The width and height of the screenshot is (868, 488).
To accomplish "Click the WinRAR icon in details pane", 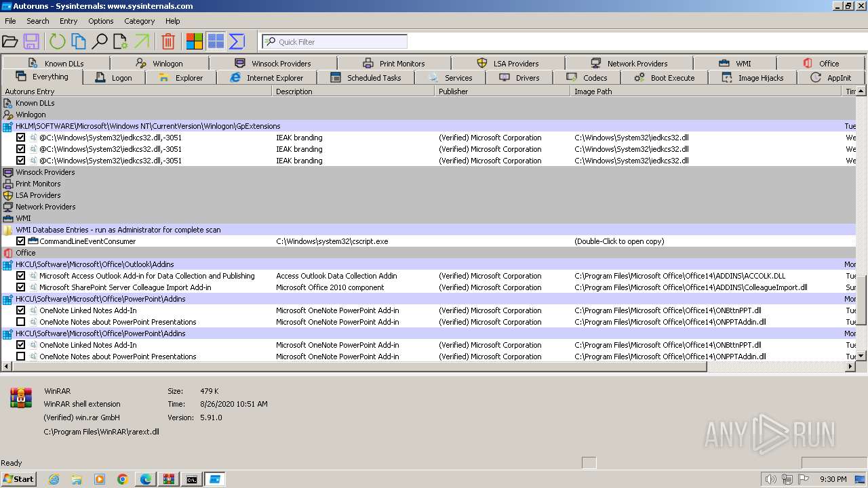I will (x=21, y=398).
